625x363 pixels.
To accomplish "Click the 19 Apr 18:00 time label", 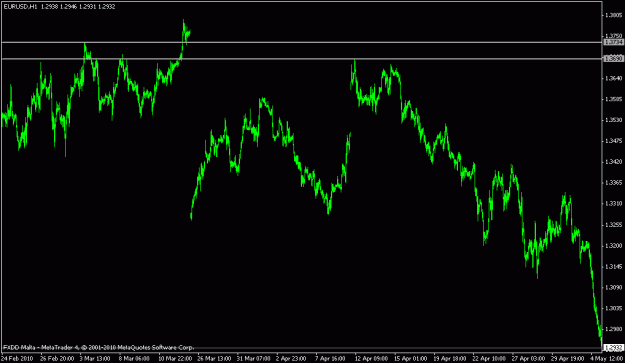I will pyautogui.click(x=450, y=358).
